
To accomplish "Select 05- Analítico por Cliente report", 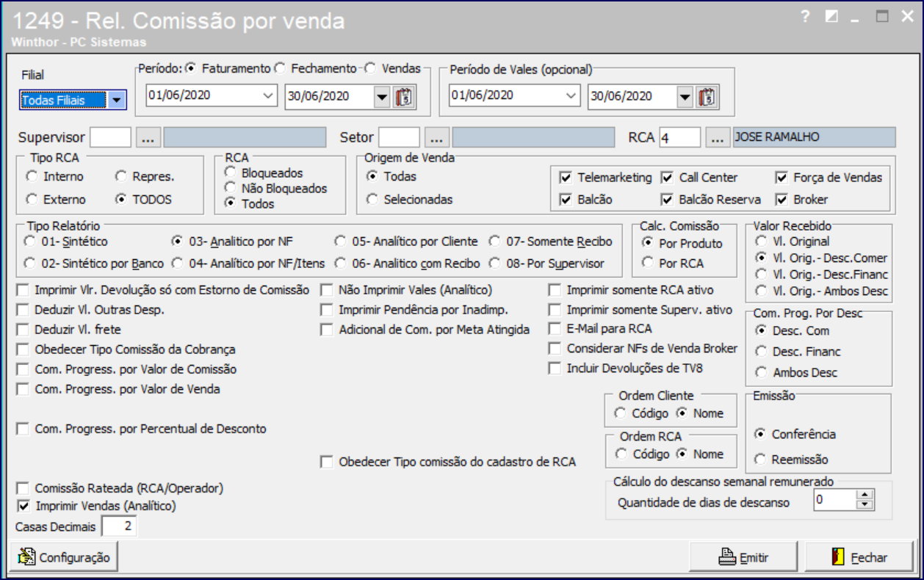I will point(340,241).
